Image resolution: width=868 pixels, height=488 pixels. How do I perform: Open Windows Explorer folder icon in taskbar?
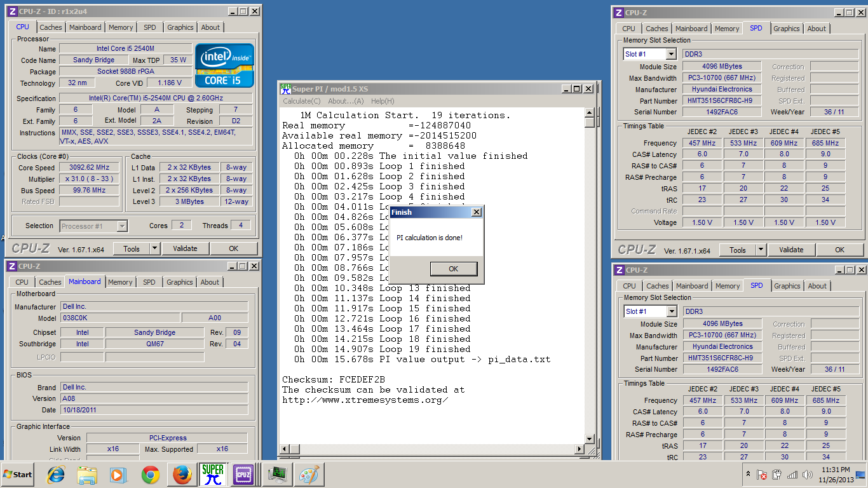[87, 475]
